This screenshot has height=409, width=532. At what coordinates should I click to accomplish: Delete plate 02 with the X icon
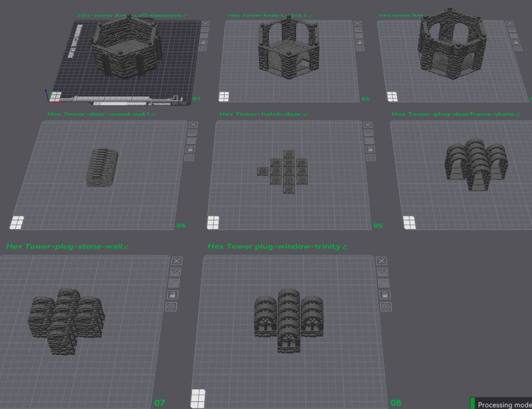coord(358,23)
